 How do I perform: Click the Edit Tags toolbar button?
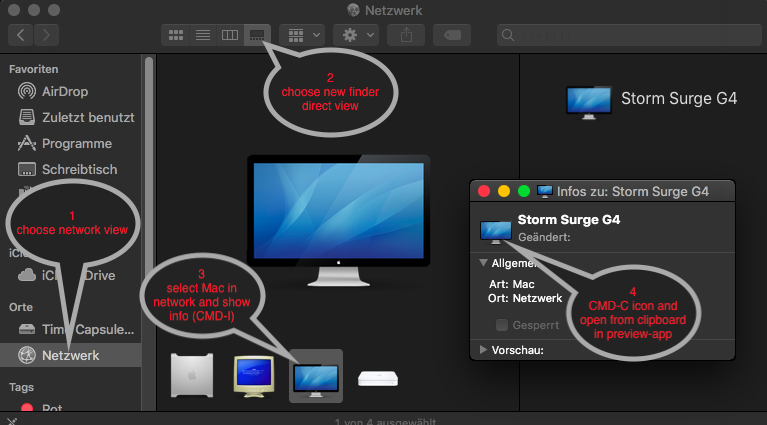point(452,35)
